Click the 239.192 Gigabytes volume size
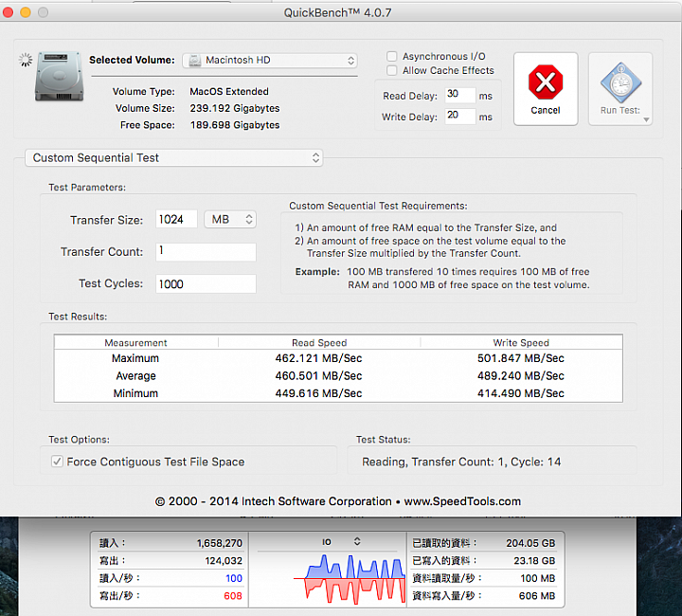Screen dimensions: 682x616 (x=235, y=108)
